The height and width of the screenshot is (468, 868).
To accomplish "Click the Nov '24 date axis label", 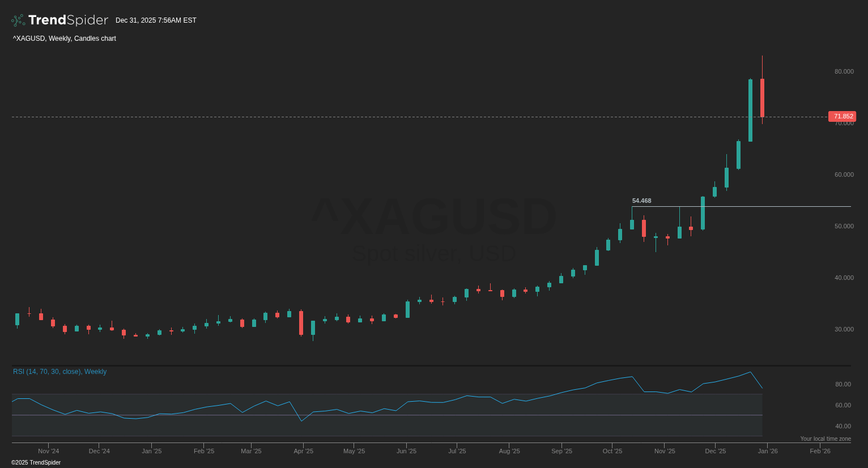I will (x=48, y=451).
